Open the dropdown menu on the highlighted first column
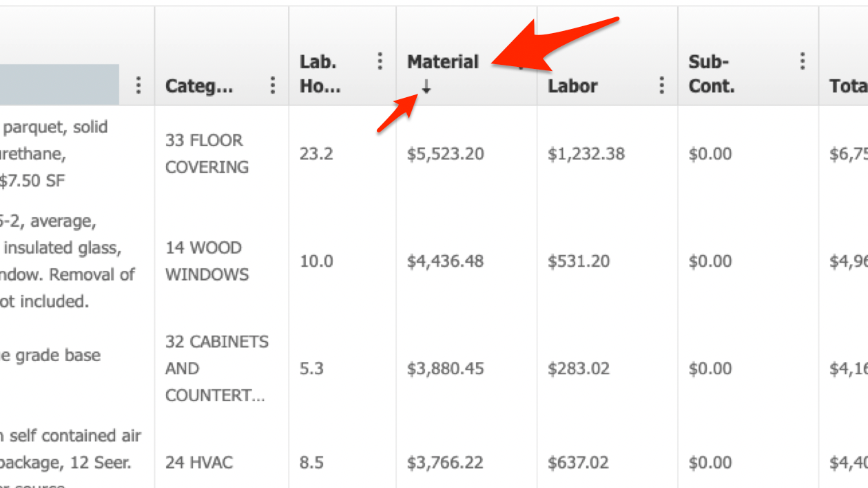Screen dimensions: 868x488 click(x=138, y=85)
